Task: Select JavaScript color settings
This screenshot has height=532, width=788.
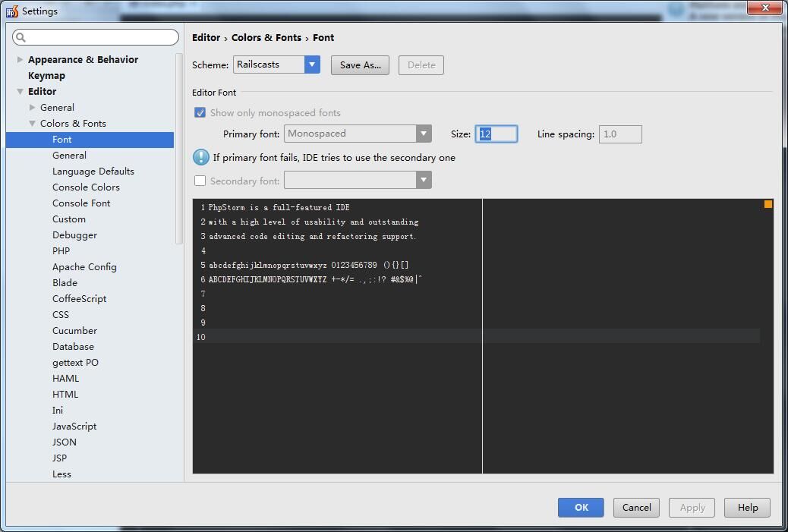Action: click(74, 427)
